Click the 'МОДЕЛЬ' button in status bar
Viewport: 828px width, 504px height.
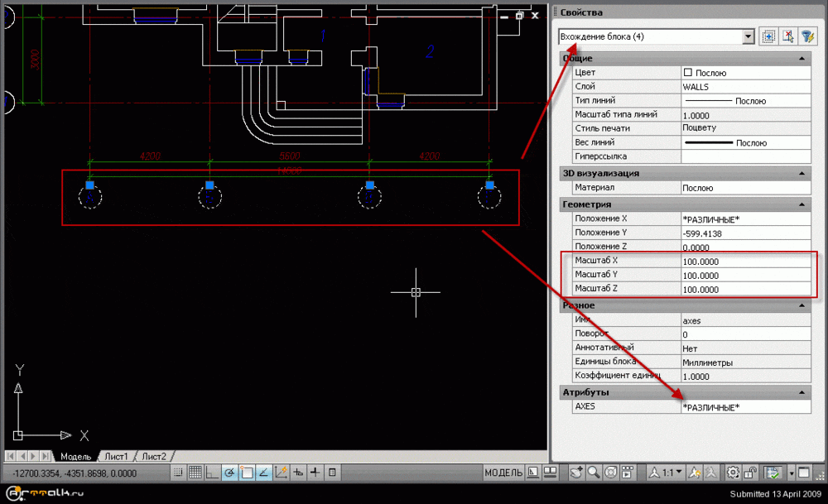(503, 473)
